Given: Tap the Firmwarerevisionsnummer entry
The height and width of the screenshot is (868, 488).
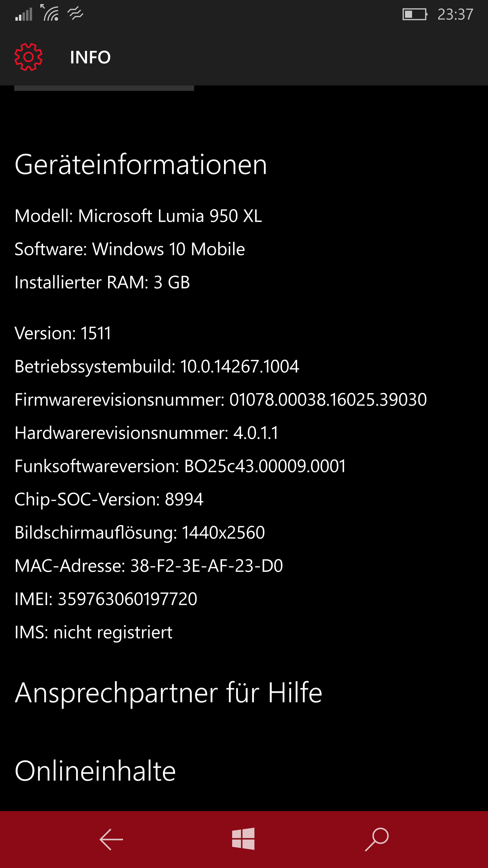Looking at the screenshot, I should coord(221,400).
